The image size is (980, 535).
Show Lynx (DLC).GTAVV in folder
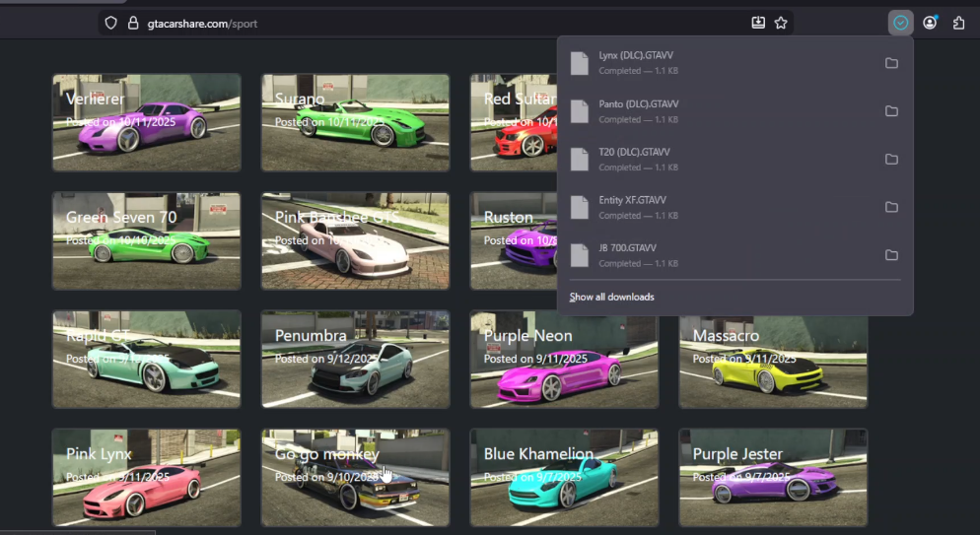coord(892,63)
